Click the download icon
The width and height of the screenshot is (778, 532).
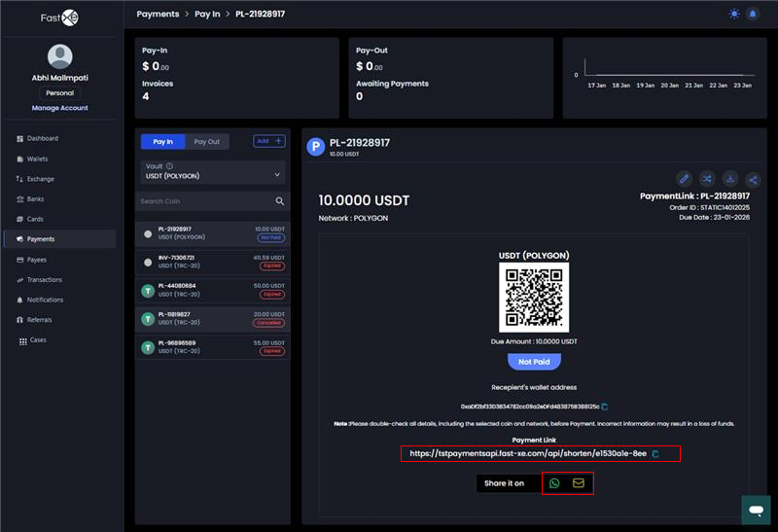pyautogui.click(x=730, y=179)
